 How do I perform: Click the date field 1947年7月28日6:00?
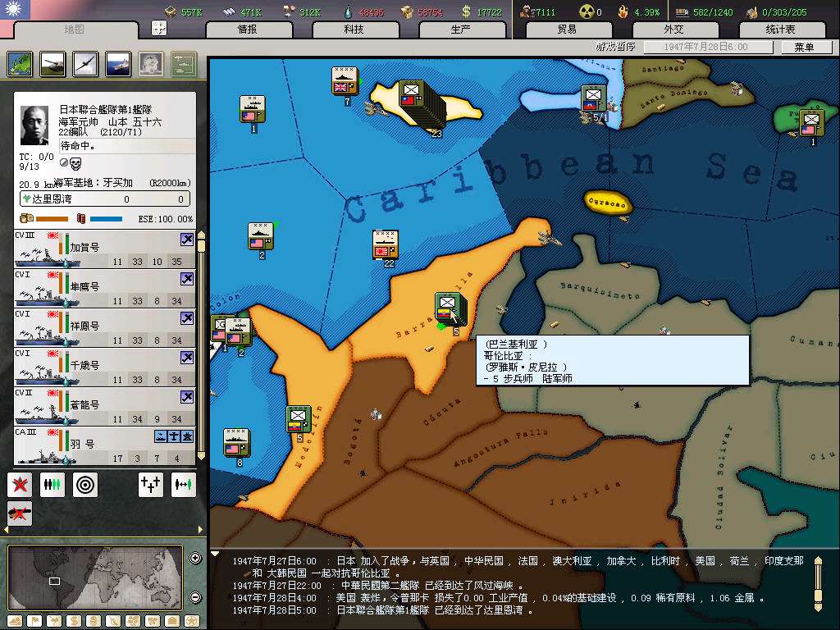click(708, 47)
